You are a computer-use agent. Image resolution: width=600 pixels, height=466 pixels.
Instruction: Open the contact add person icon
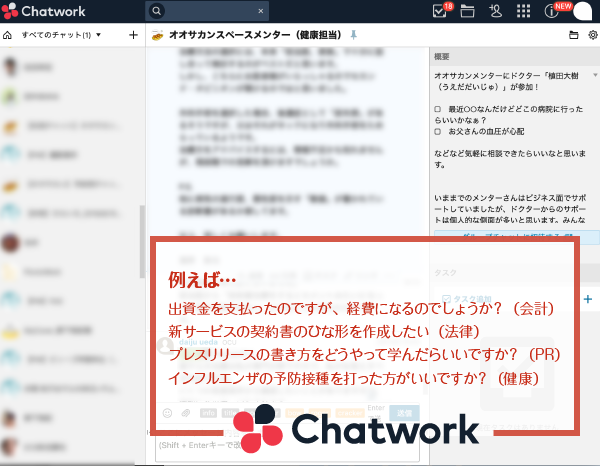pyautogui.click(x=496, y=11)
